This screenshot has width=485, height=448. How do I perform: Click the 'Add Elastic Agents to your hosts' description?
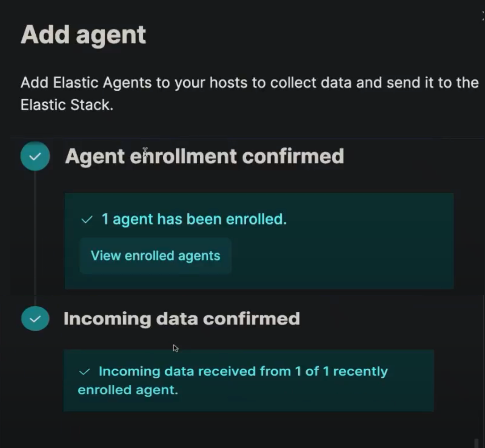pos(249,83)
